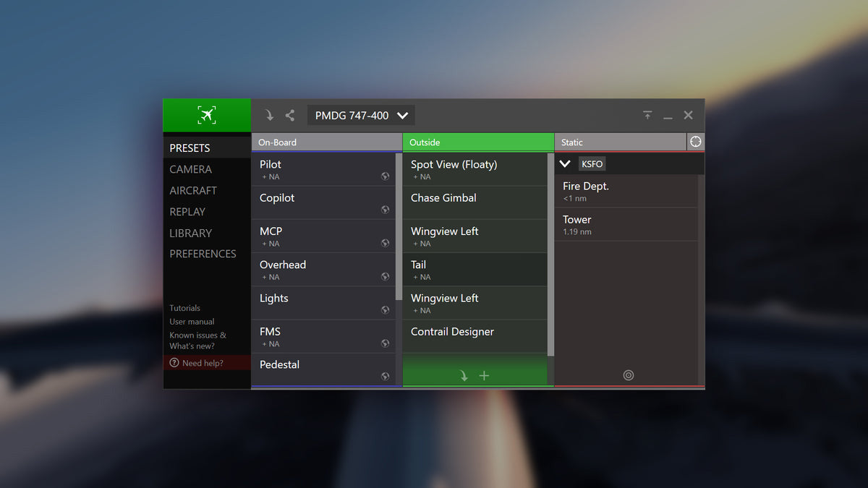Click the crosshair icon beside Static
The height and width of the screenshot is (488, 868).
695,142
